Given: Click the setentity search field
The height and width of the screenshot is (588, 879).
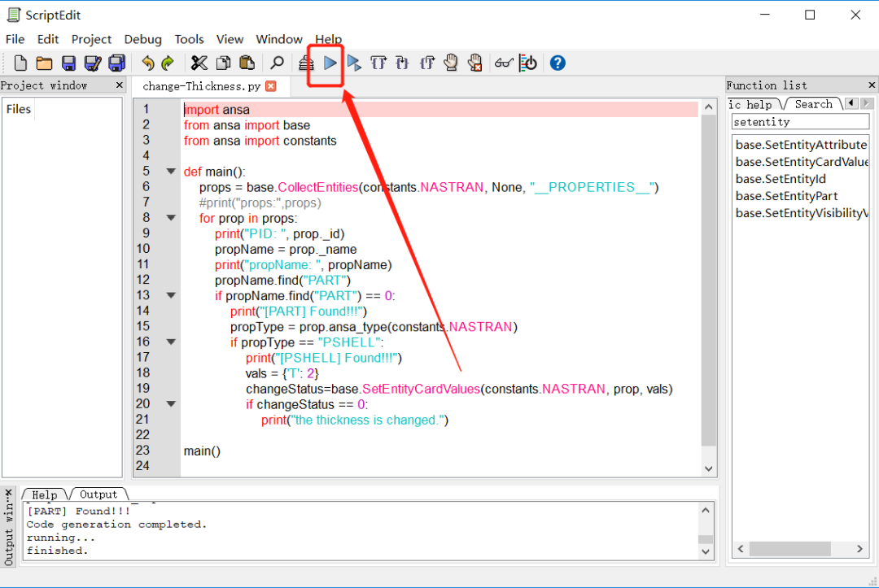Looking at the screenshot, I should pyautogui.click(x=800, y=122).
